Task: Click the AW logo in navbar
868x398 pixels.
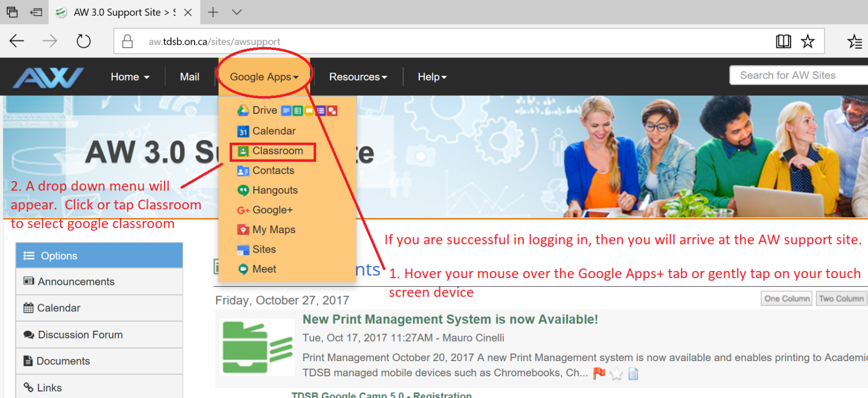Action: coord(48,78)
